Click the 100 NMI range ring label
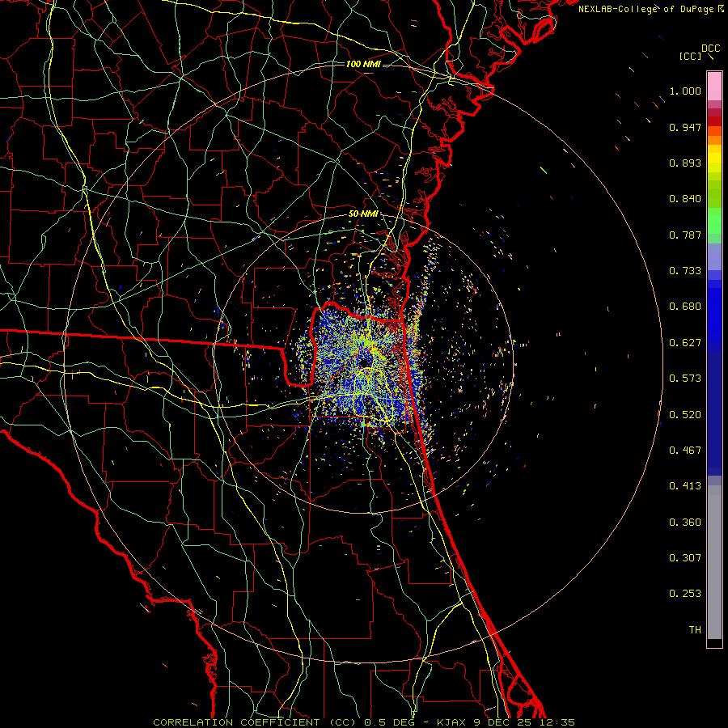 (363, 64)
